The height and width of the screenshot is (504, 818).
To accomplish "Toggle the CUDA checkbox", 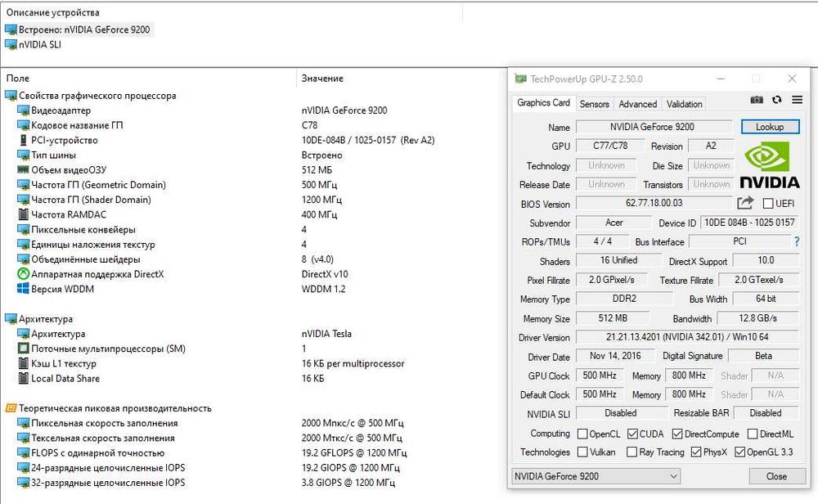I will click(x=632, y=434).
